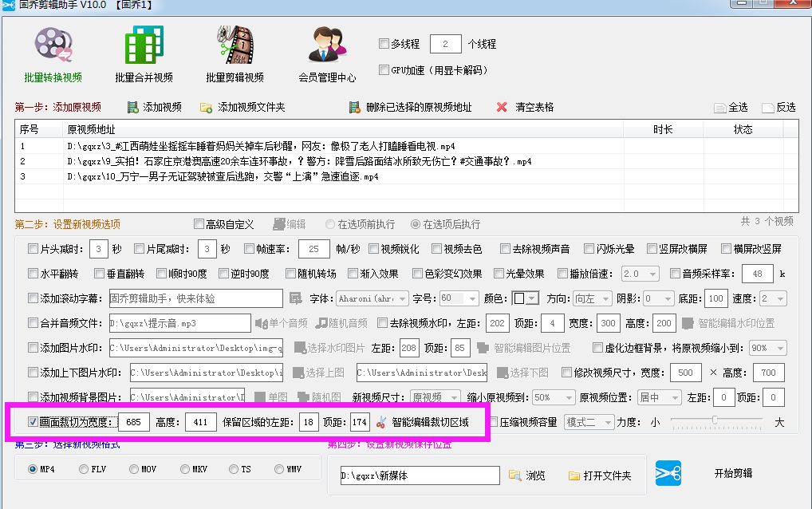Click the blue Start Clipping scissors icon

(x=668, y=473)
